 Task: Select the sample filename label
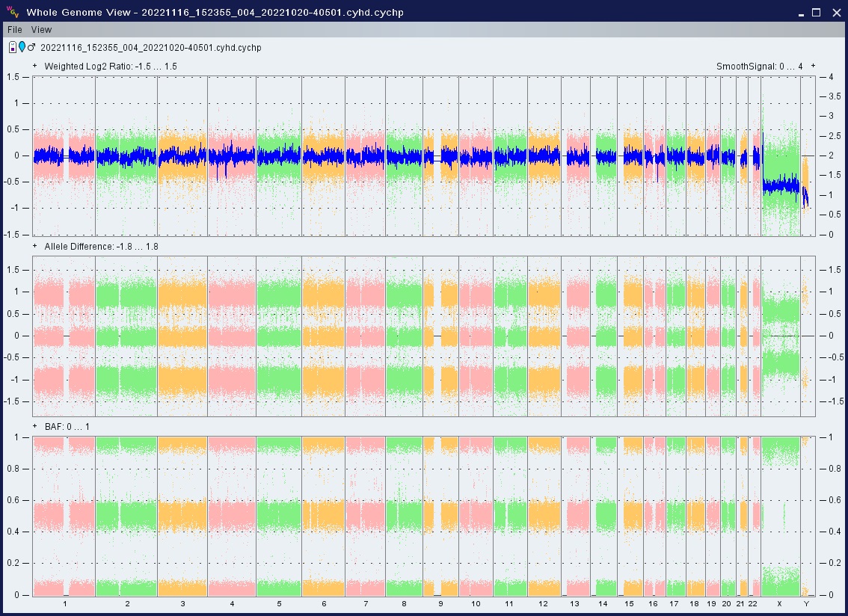pyautogui.click(x=150, y=48)
